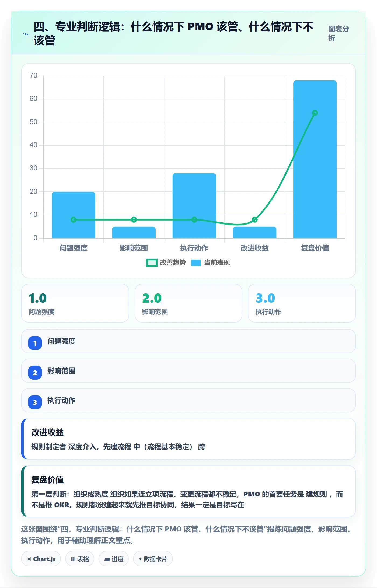The height and width of the screenshot is (588, 377).
Task: Select the 图表分析 label in the header
Action: coord(338,33)
